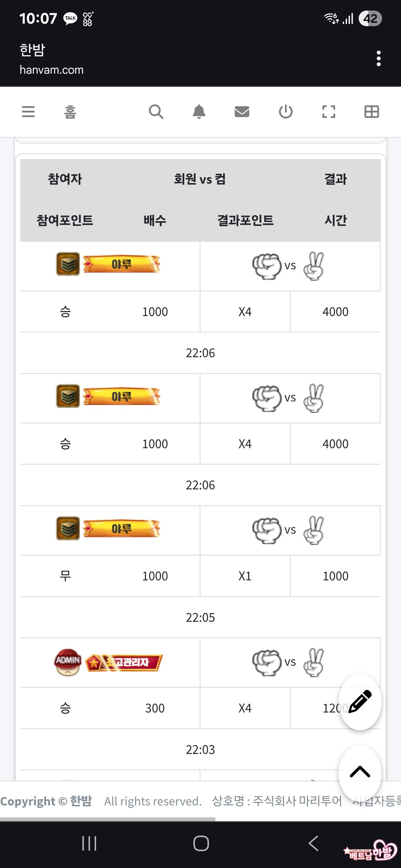Click the horizontal scrollbar at the bottom

[107, 819]
